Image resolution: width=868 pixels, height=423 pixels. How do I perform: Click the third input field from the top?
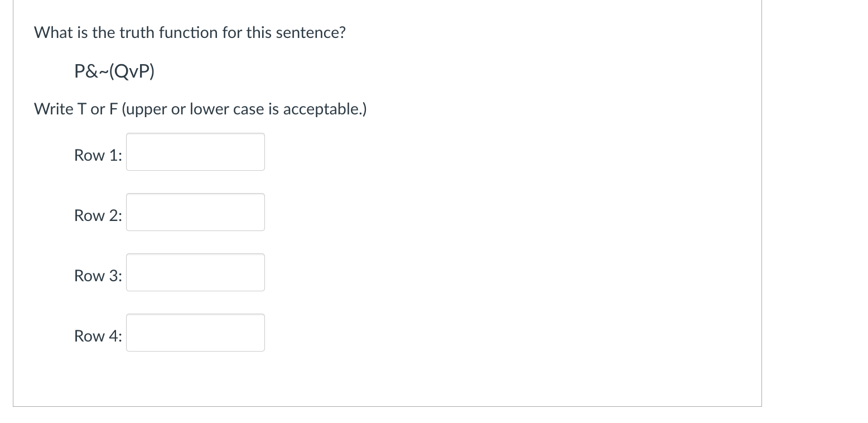click(x=195, y=272)
